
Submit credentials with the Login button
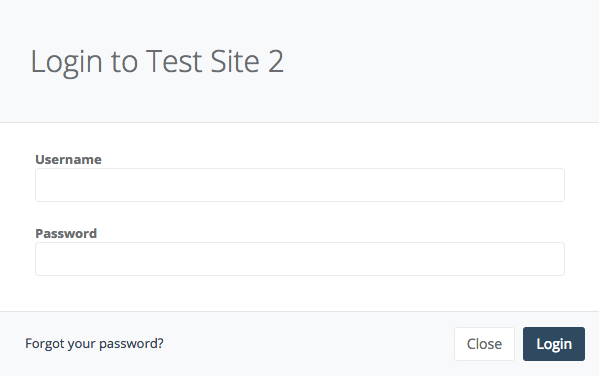coord(554,344)
